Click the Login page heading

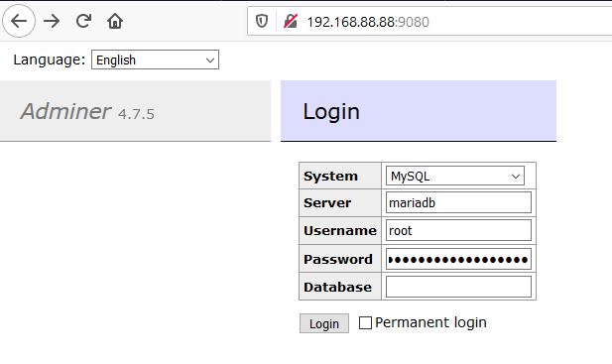tap(331, 111)
